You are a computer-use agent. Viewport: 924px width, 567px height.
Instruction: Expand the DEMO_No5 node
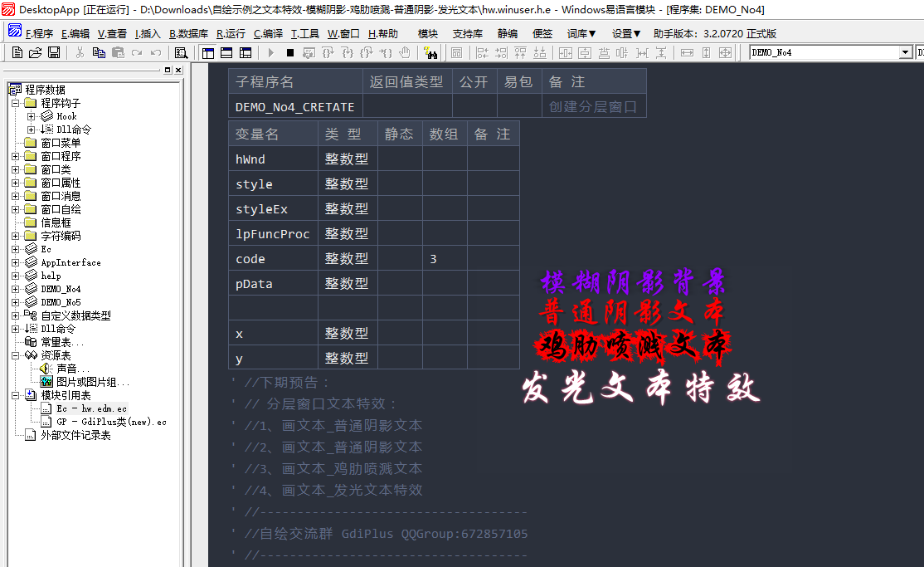click(15, 302)
